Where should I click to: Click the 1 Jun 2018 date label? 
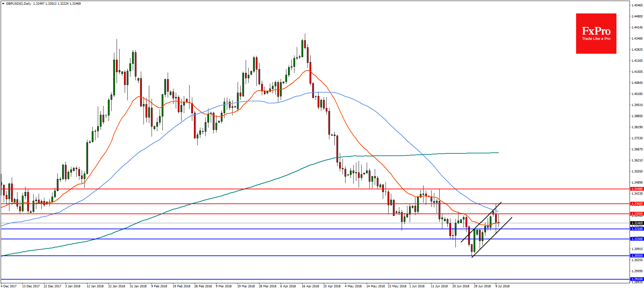[417, 286]
